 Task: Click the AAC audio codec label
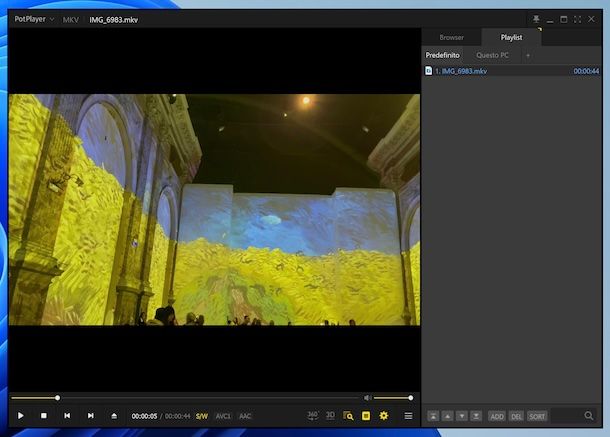(245, 416)
